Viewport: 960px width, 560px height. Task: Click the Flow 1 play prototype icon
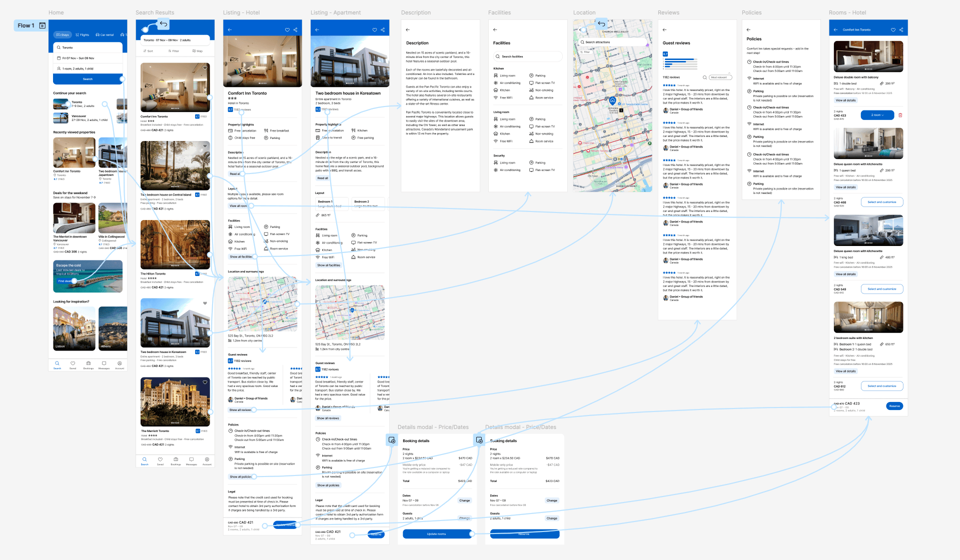click(x=43, y=25)
